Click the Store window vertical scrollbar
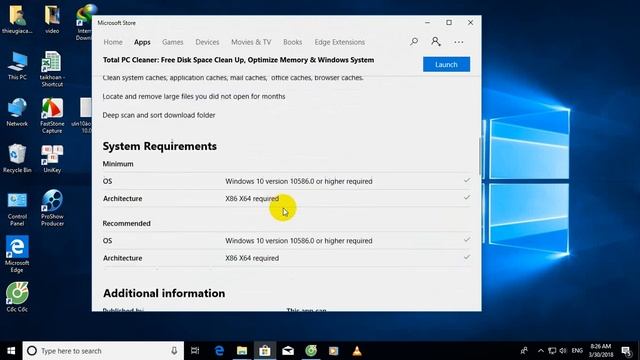Viewport: 640px width, 360px height. [480, 157]
